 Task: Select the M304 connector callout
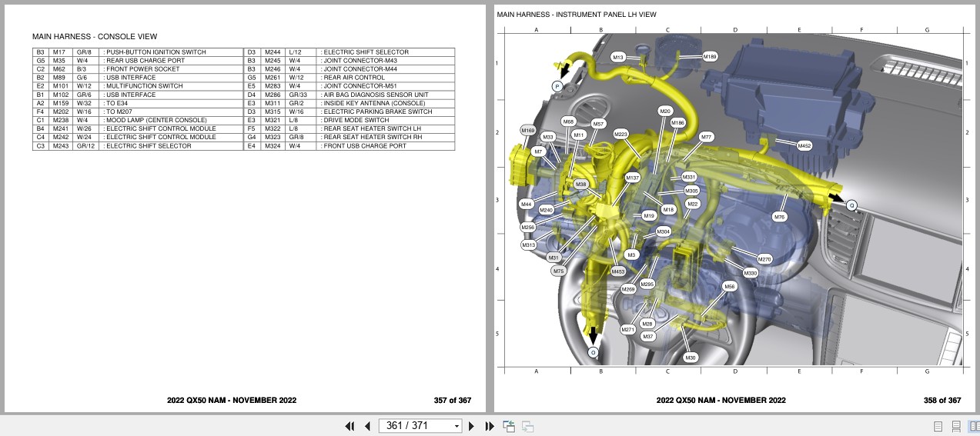coord(663,231)
